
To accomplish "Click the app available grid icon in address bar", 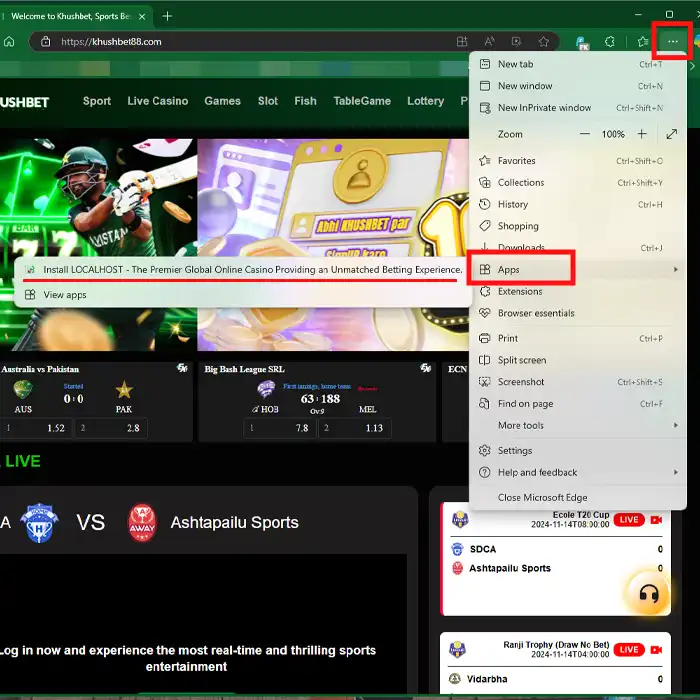I will [462, 42].
